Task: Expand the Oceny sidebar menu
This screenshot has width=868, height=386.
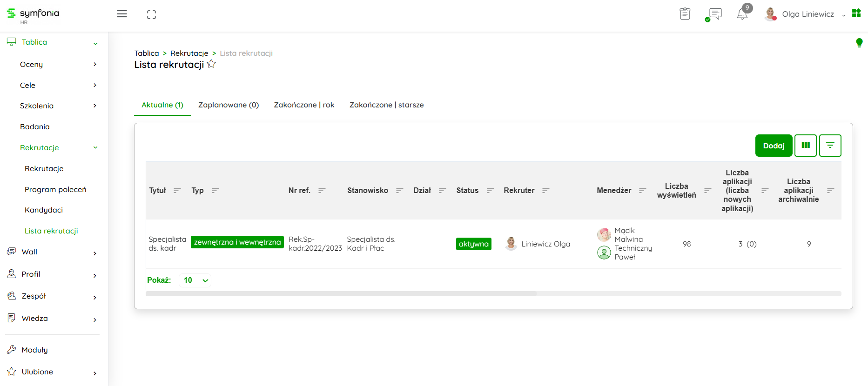Action: pos(58,64)
